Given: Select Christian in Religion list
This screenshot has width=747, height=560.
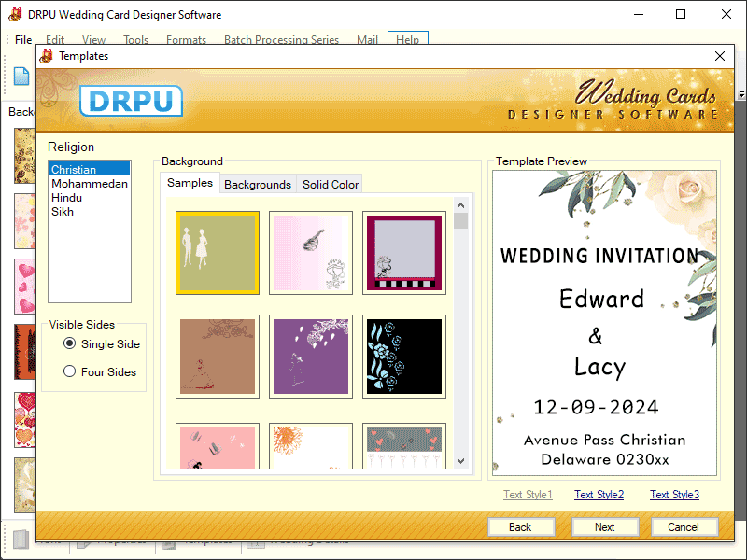Looking at the screenshot, I should pos(89,169).
